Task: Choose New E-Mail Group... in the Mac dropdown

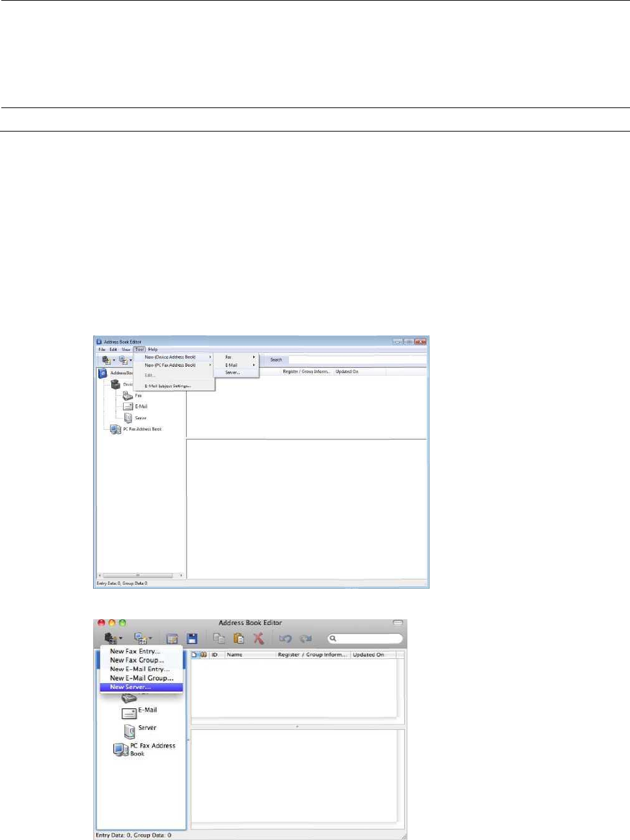Action: click(x=141, y=678)
